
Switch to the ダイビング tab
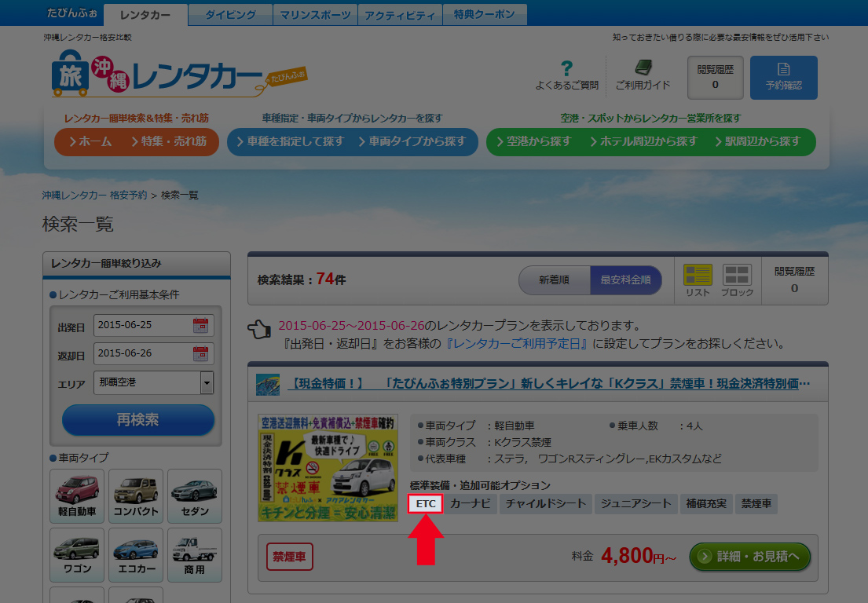(x=230, y=15)
